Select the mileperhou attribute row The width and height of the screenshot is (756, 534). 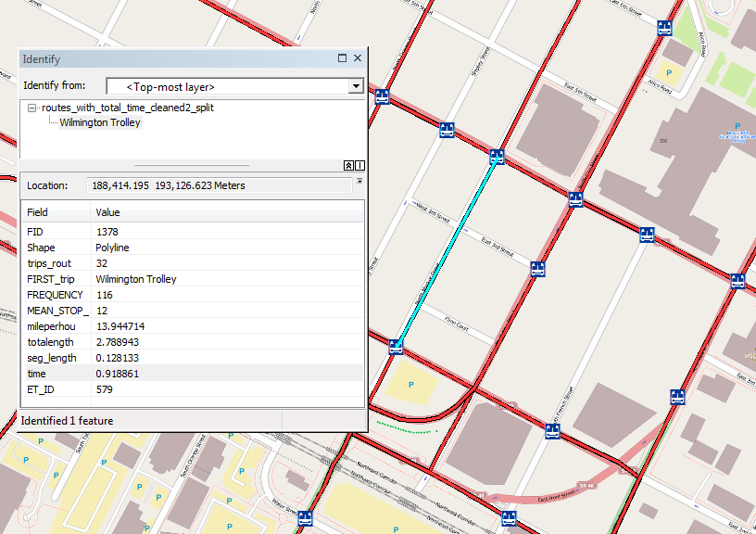coord(185,326)
